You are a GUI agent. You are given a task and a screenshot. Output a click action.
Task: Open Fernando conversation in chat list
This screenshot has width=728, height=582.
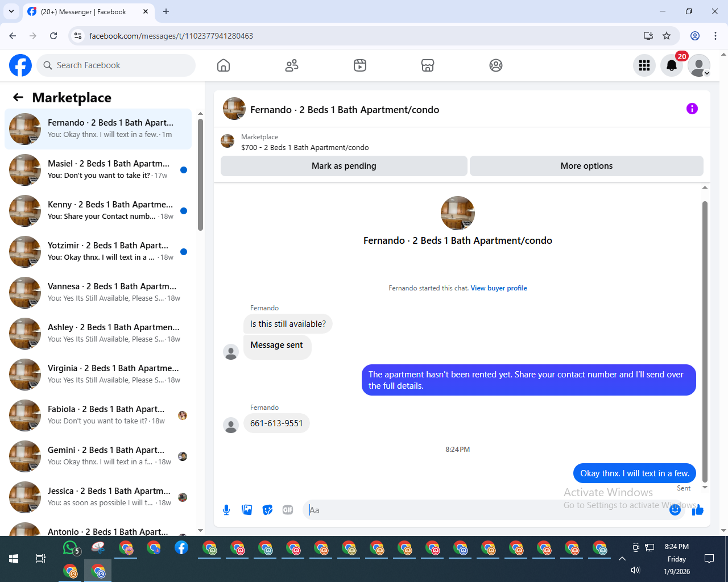98,129
